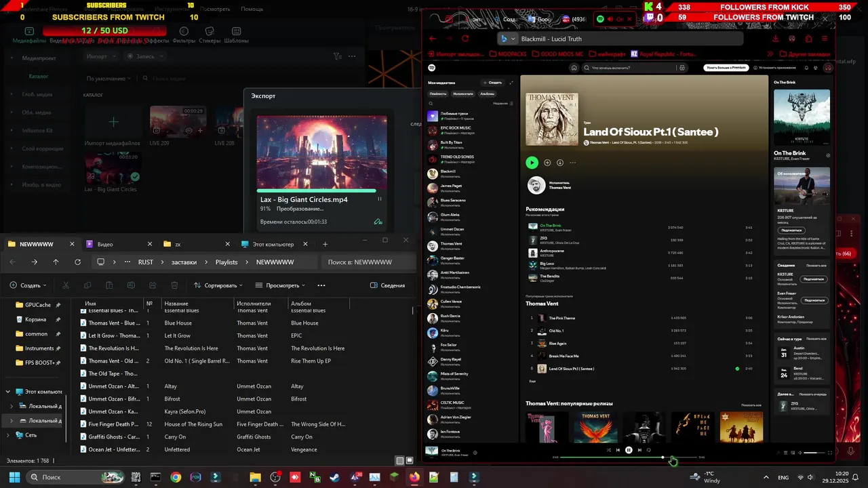The image size is (868, 488).
Task: Go up one folder in File Explorer
Action: click(x=56, y=262)
